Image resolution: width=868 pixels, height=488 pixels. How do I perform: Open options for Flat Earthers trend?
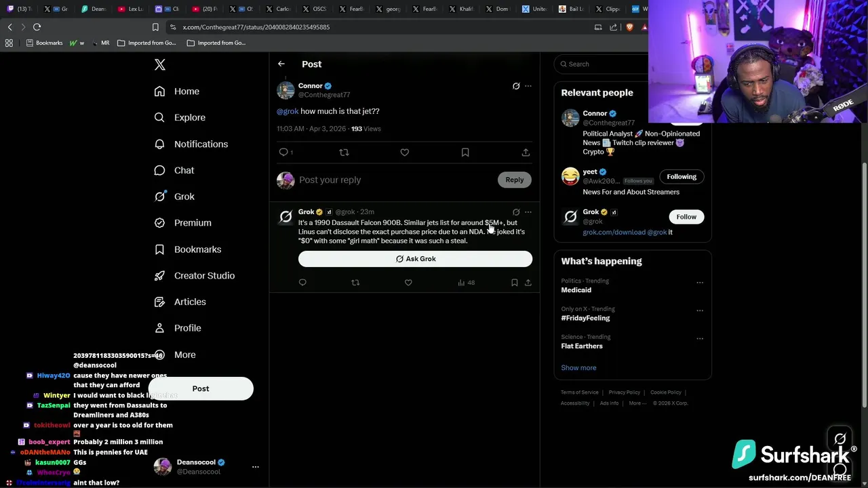pyautogui.click(x=700, y=338)
